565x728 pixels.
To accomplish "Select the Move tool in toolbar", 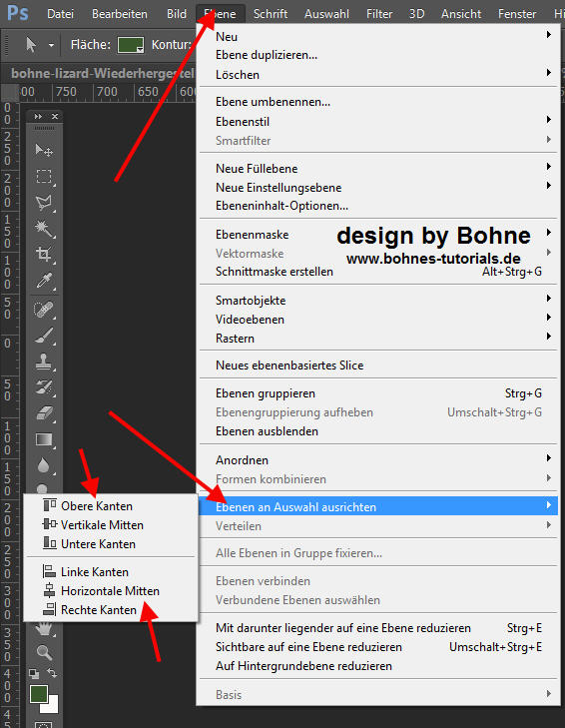I will point(44,150).
